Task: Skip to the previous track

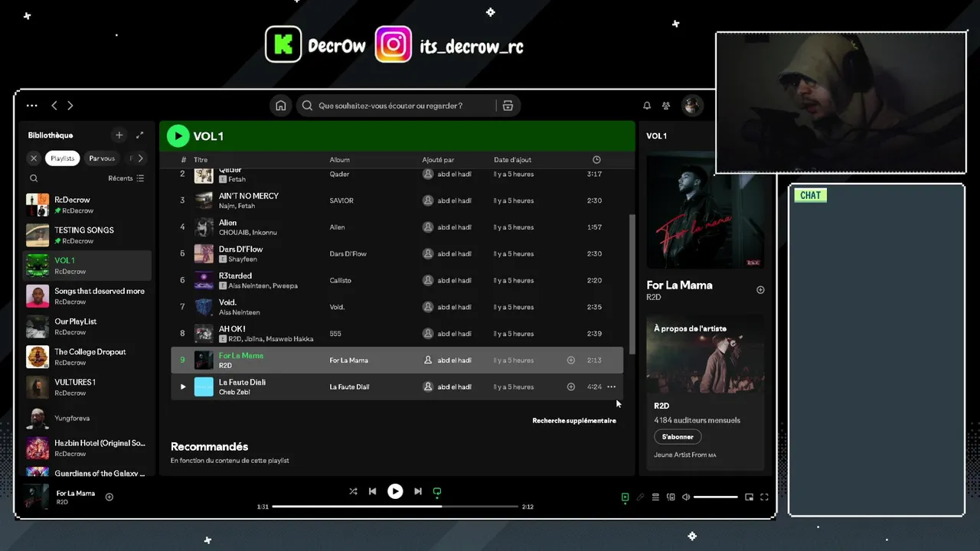Action: 372,491
